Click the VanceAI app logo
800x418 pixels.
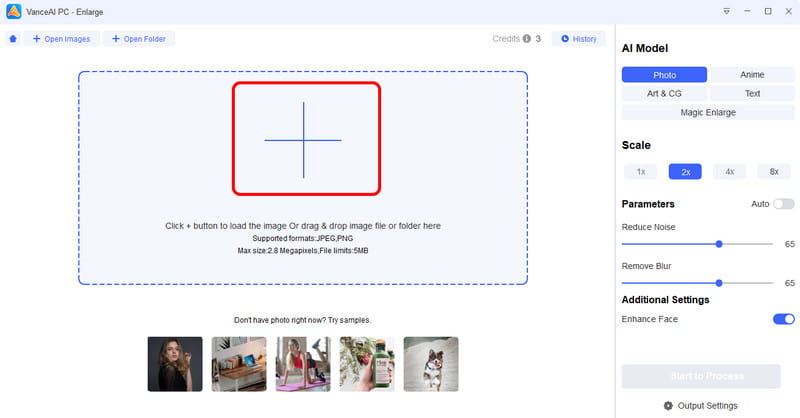(x=14, y=11)
